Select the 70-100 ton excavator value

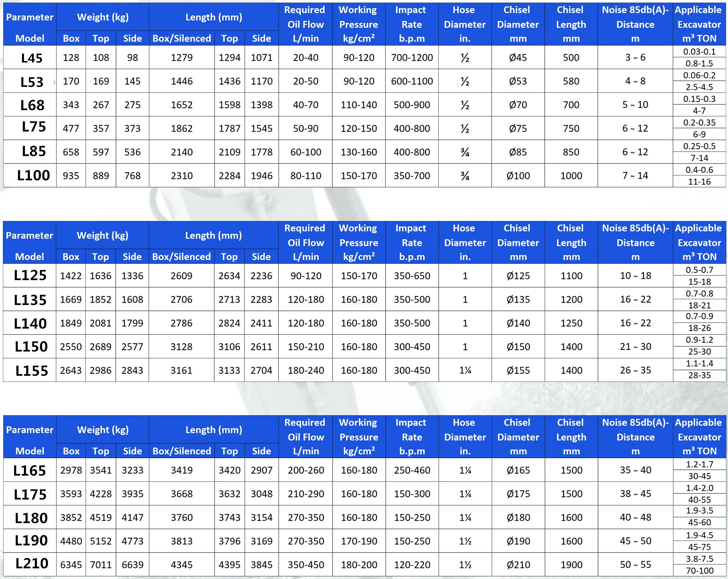(699, 571)
